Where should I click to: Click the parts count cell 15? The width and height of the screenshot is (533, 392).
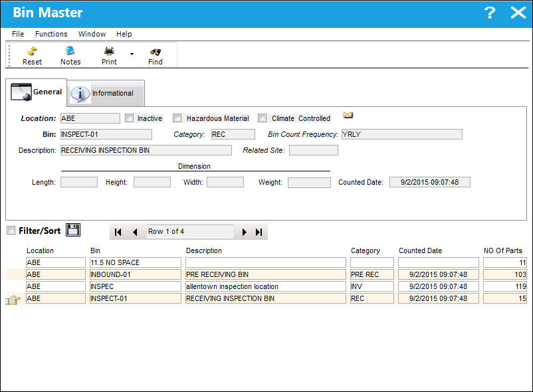tap(505, 298)
